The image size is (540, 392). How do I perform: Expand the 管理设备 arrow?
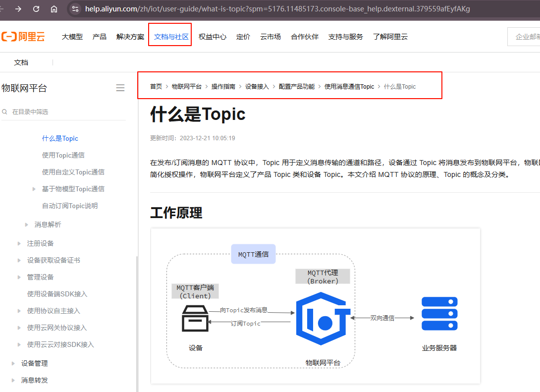19,278
